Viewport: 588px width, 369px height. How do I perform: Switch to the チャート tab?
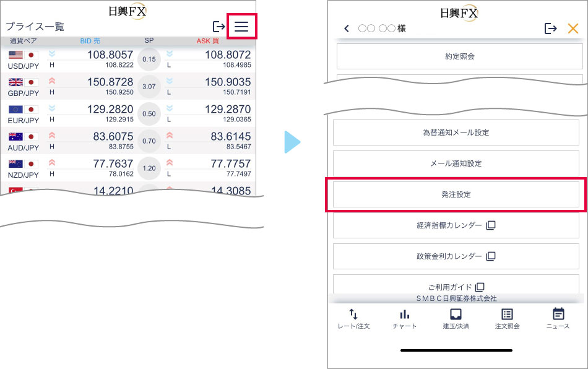pos(404,319)
